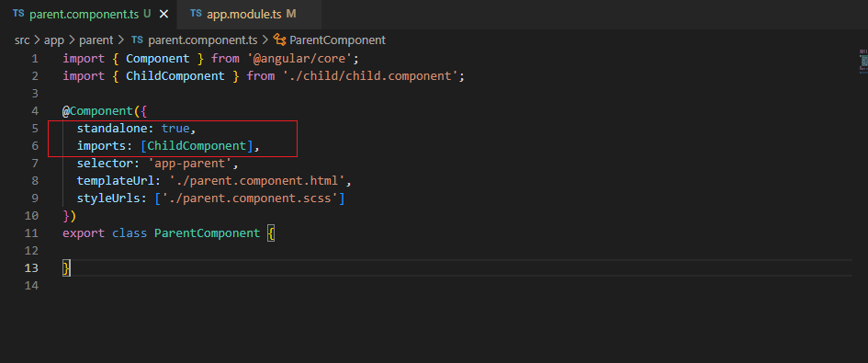Screen dimensions: 868x363
Task: Click ChildComponent inside the imports array
Action: pos(197,146)
